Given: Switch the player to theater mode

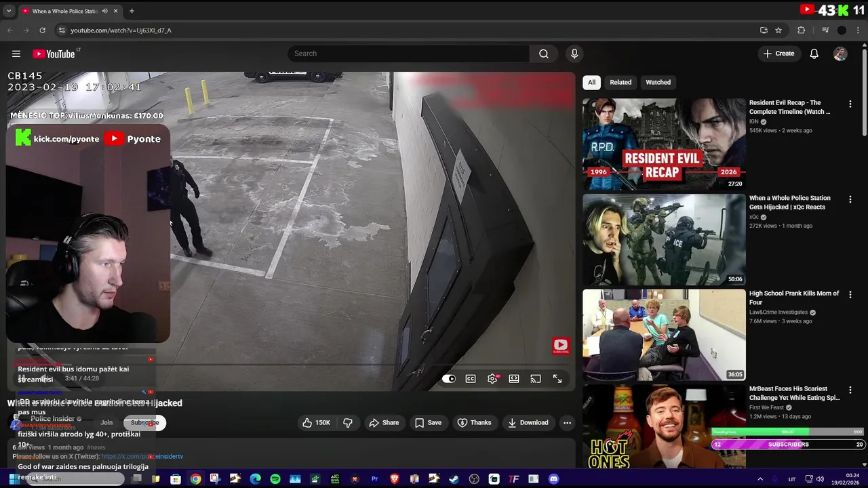Looking at the screenshot, I should 514,379.
